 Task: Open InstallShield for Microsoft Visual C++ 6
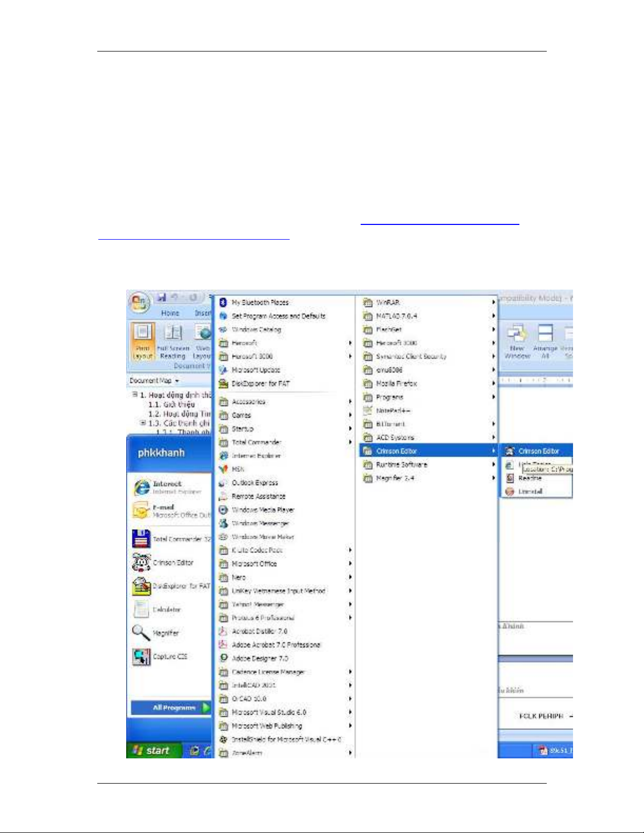click(280, 739)
